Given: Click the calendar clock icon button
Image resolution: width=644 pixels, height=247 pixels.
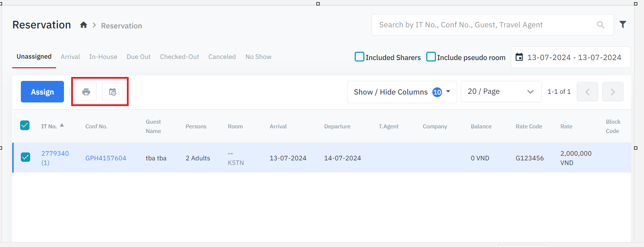Looking at the screenshot, I should click(112, 92).
